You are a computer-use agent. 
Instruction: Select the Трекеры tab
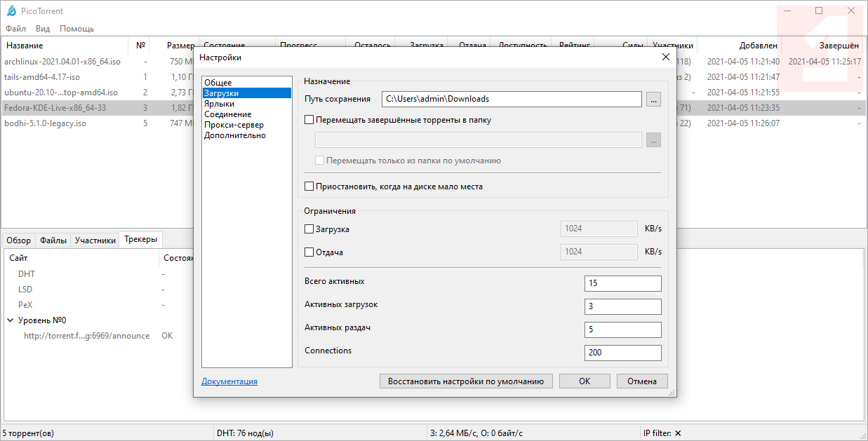pos(141,240)
